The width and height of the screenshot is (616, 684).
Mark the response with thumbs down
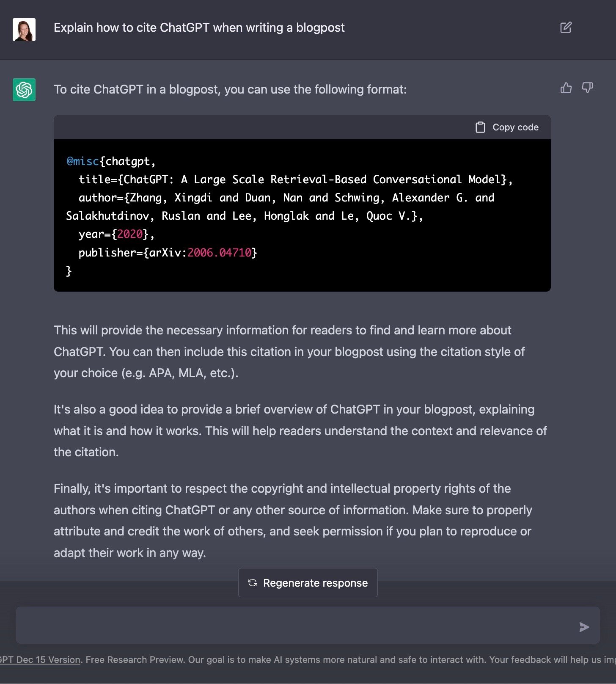point(587,88)
